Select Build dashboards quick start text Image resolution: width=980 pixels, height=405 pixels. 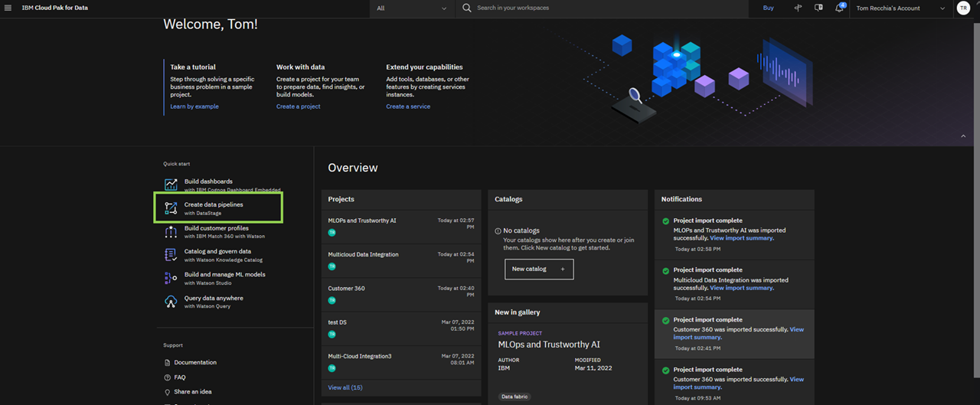[x=208, y=181]
